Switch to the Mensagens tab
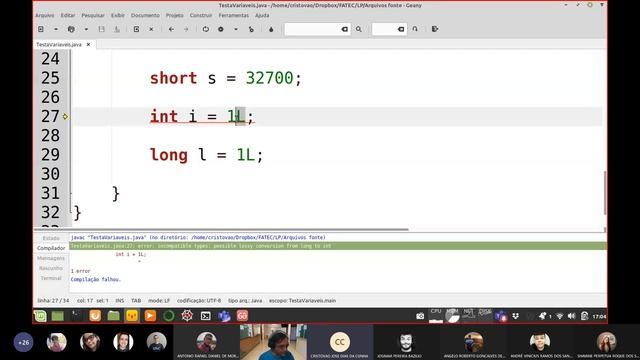This screenshot has width=640, height=360. point(51,258)
